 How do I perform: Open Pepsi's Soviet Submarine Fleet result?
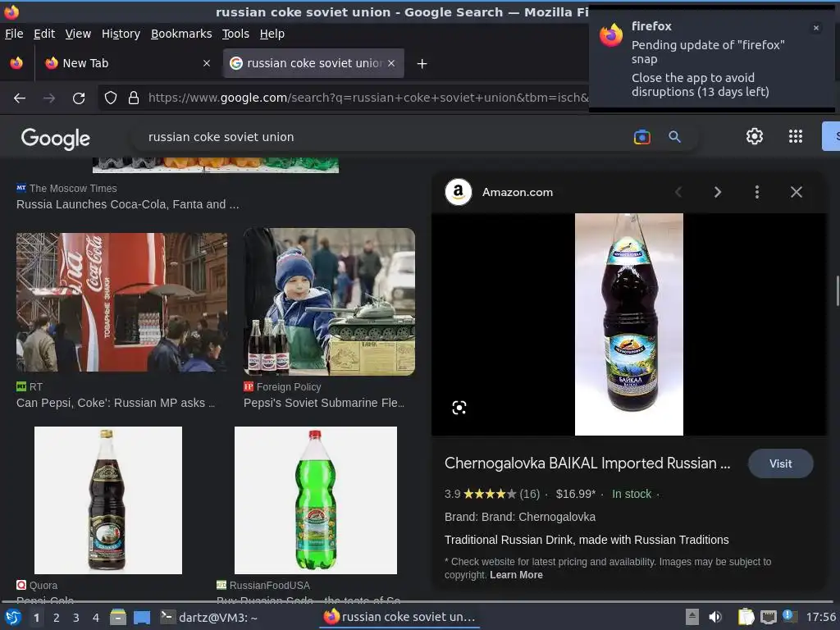pyautogui.click(x=324, y=403)
